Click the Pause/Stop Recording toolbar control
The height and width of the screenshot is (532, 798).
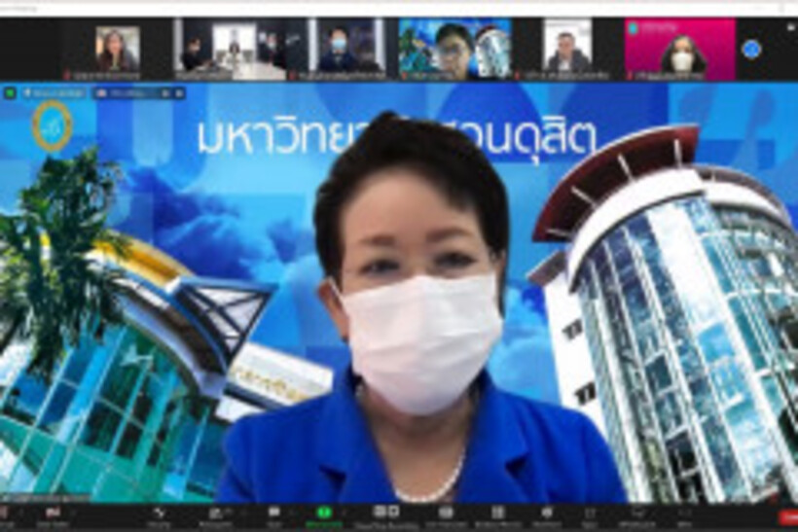[386, 515]
